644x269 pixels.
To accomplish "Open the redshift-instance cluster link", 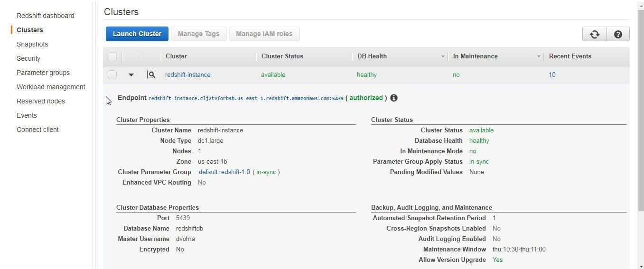I will pyautogui.click(x=187, y=74).
